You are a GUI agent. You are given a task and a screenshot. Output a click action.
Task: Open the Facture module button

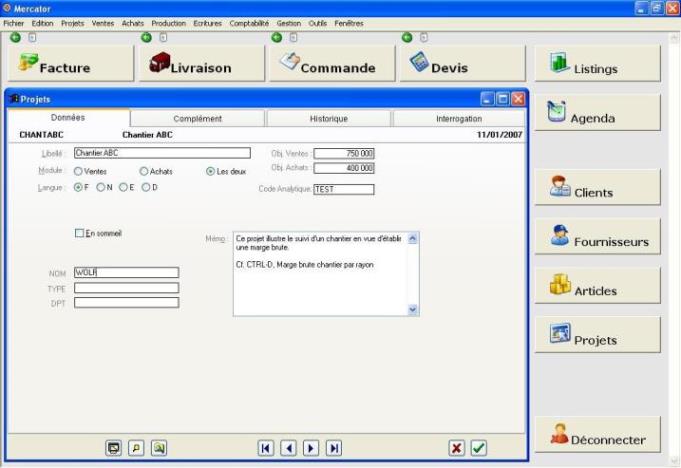coord(71,63)
